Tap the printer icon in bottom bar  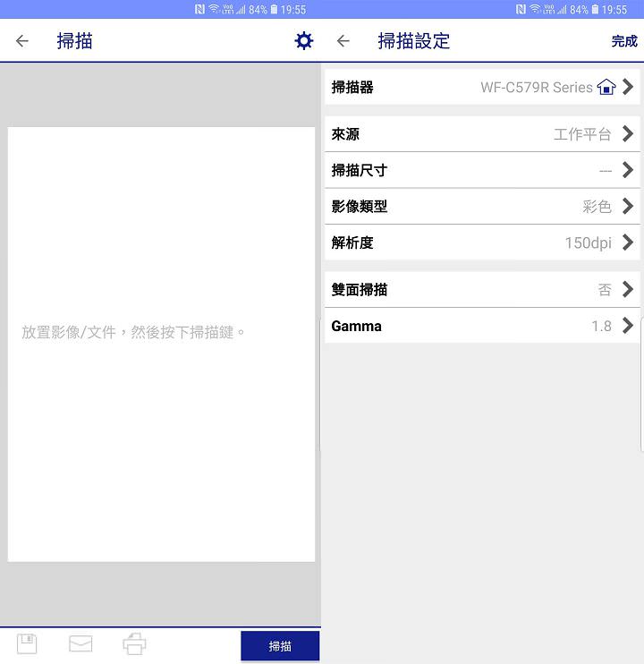click(x=134, y=644)
